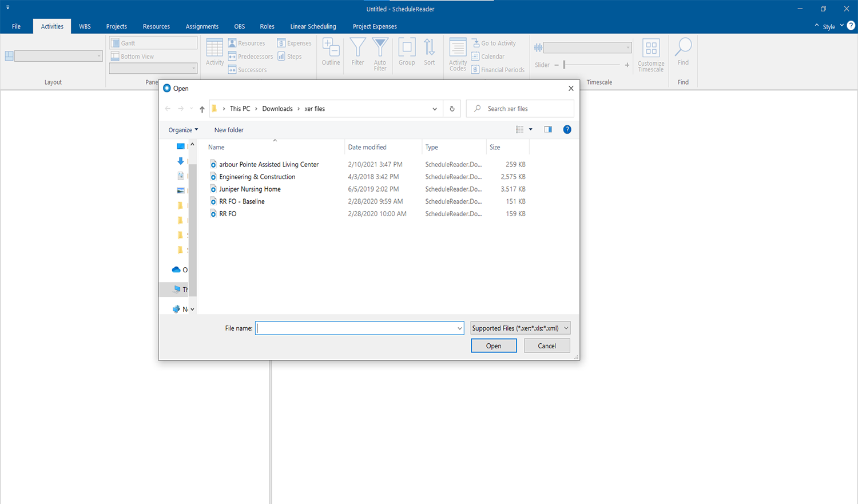Enable the Auto Filter

pyautogui.click(x=380, y=54)
